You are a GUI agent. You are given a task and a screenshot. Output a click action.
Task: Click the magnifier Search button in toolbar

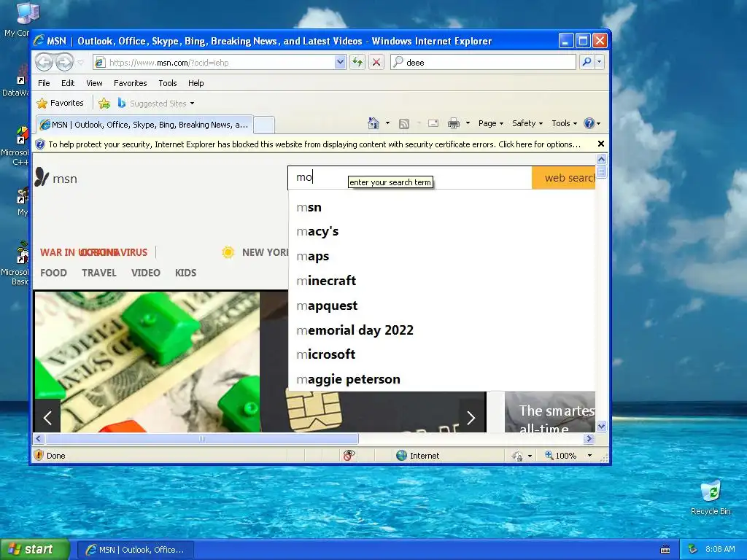(x=587, y=62)
